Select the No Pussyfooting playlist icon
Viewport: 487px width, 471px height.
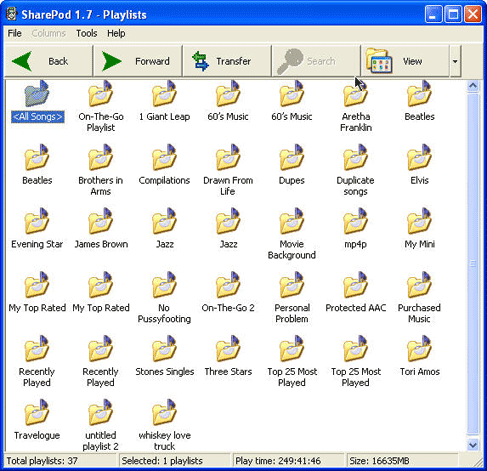(164, 284)
